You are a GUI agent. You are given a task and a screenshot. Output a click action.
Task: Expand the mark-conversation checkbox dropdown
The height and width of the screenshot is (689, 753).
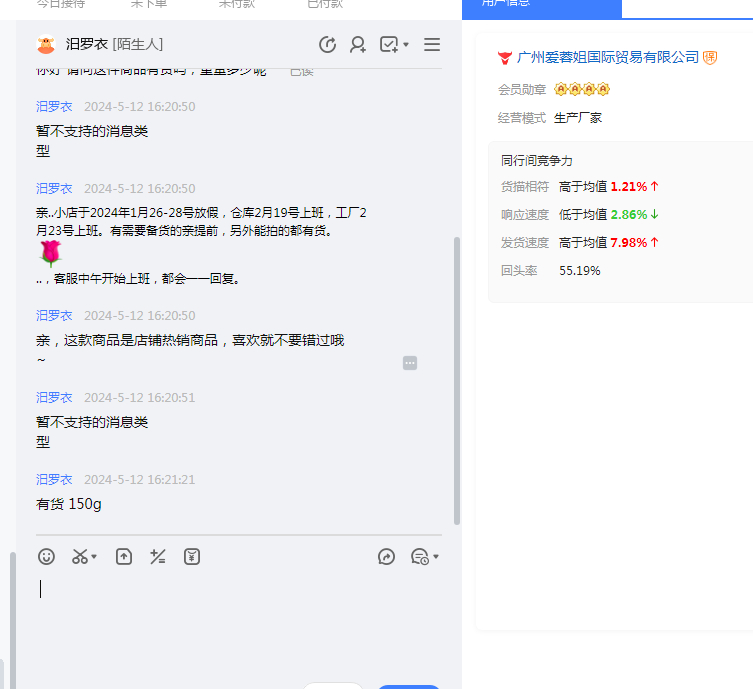click(406, 46)
